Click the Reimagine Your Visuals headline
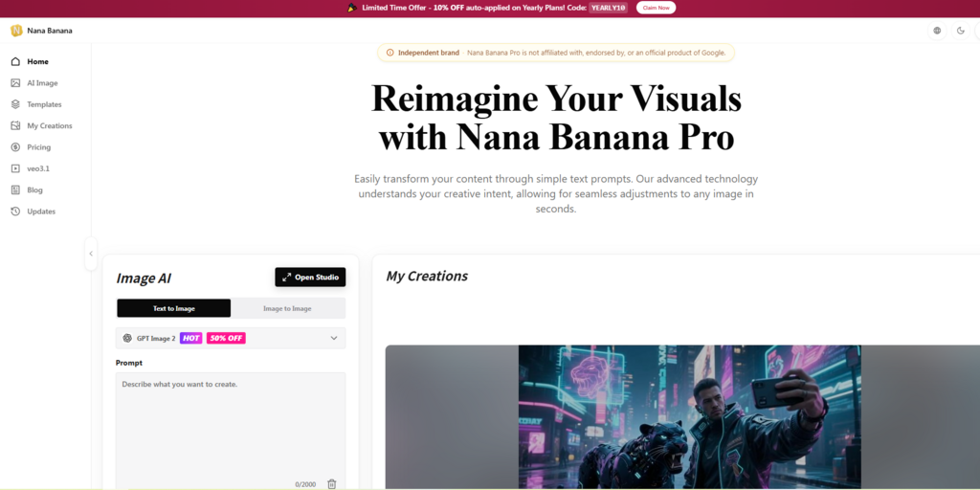The image size is (980, 490). point(556,118)
